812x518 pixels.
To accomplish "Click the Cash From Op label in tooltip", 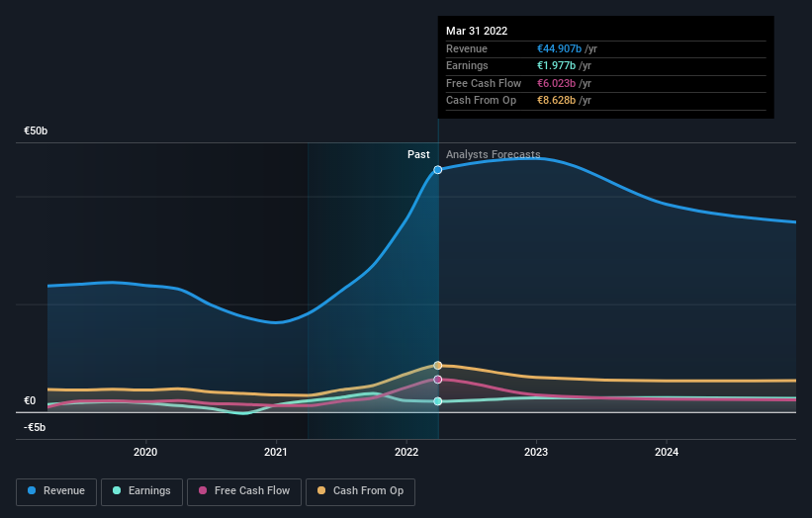I will [x=481, y=101].
